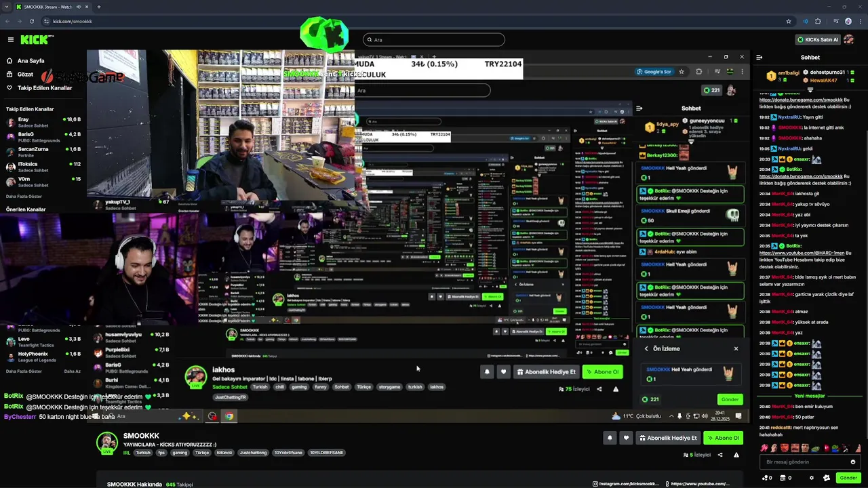Click Abonelik Hediye Et in the Iakhos stream
Screen dimensions: 868x488
tap(547, 371)
